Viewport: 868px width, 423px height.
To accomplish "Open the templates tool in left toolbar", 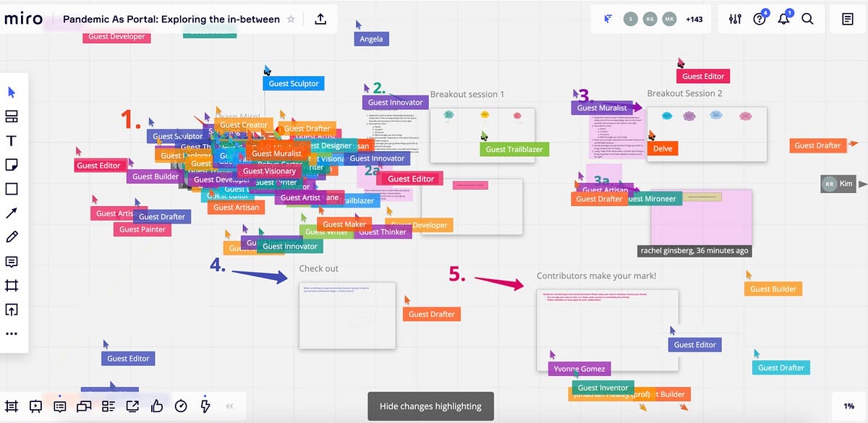I will (x=12, y=116).
